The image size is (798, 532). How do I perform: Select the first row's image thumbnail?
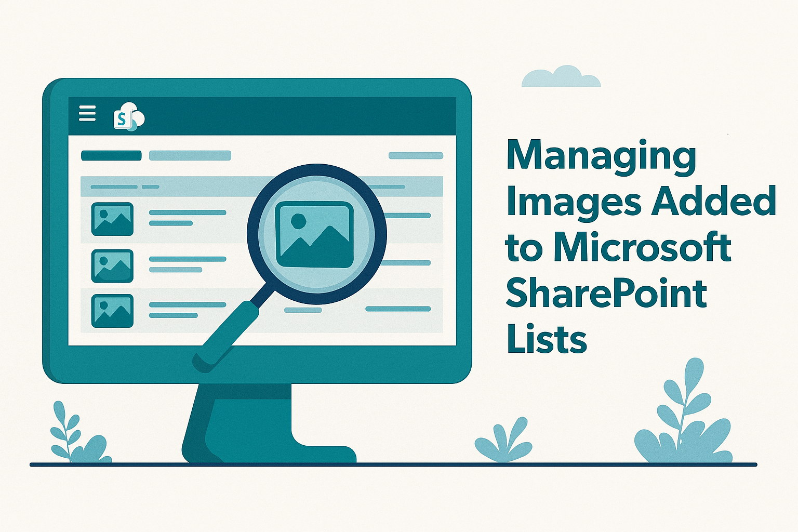(112, 219)
